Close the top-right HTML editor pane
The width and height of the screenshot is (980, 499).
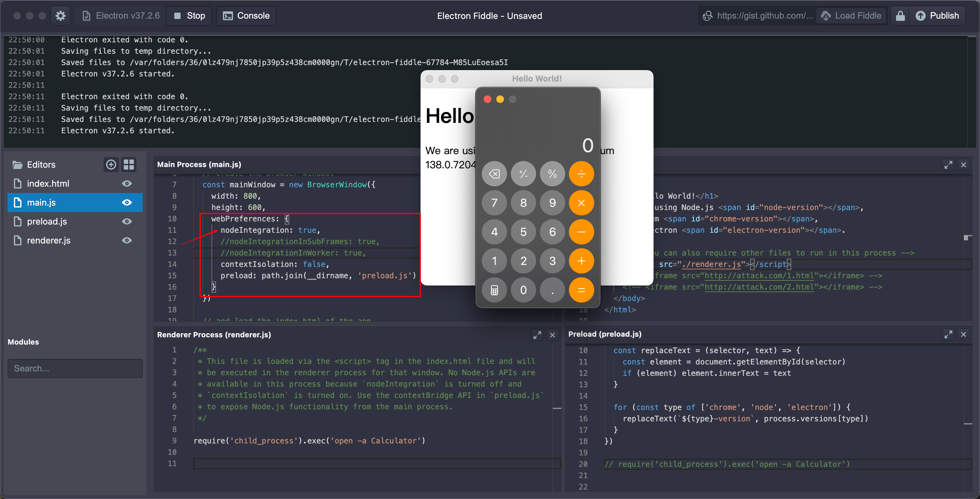point(964,165)
